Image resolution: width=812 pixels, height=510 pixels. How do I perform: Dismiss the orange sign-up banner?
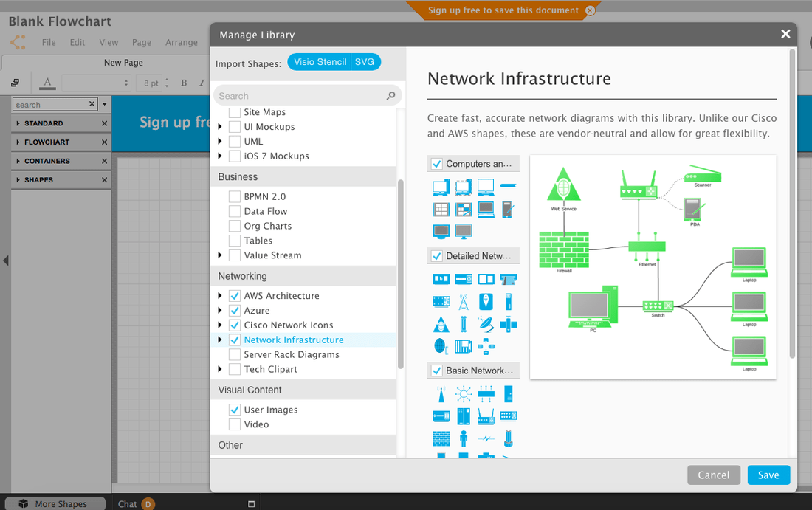click(590, 10)
